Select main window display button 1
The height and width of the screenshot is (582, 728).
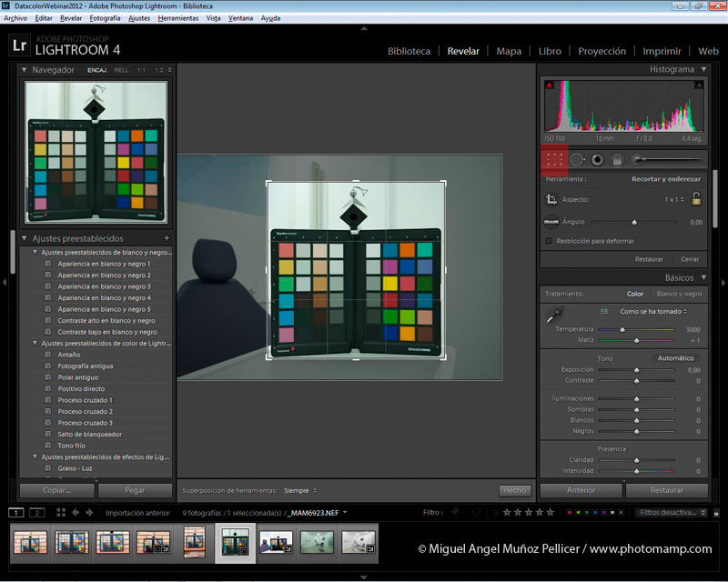tap(16, 512)
